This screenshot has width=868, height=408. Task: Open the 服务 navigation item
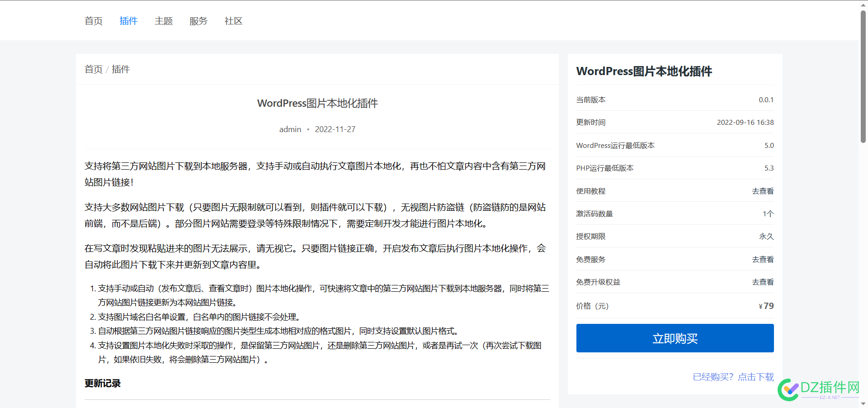[x=198, y=21]
